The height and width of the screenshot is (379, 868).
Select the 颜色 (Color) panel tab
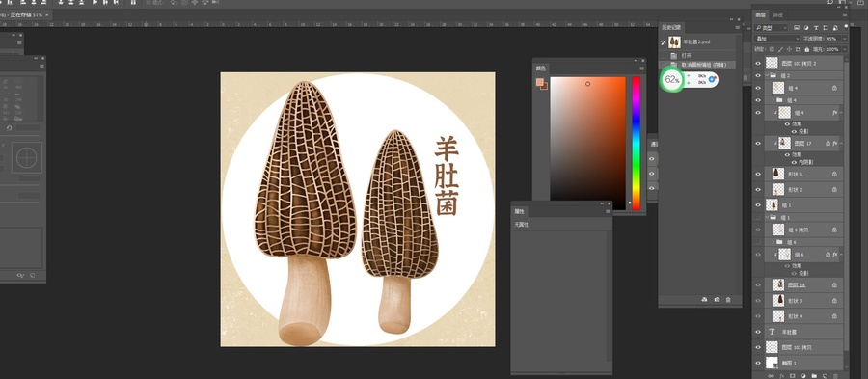tap(540, 68)
